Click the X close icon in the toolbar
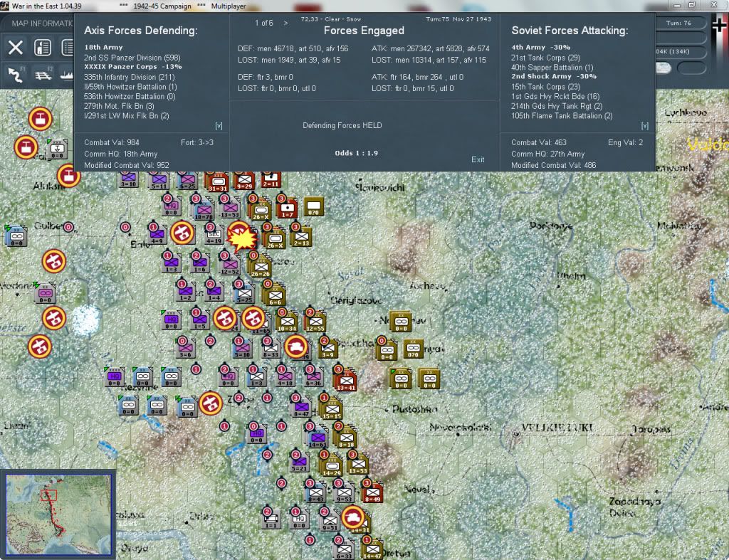The width and height of the screenshot is (729, 560). click(x=16, y=48)
